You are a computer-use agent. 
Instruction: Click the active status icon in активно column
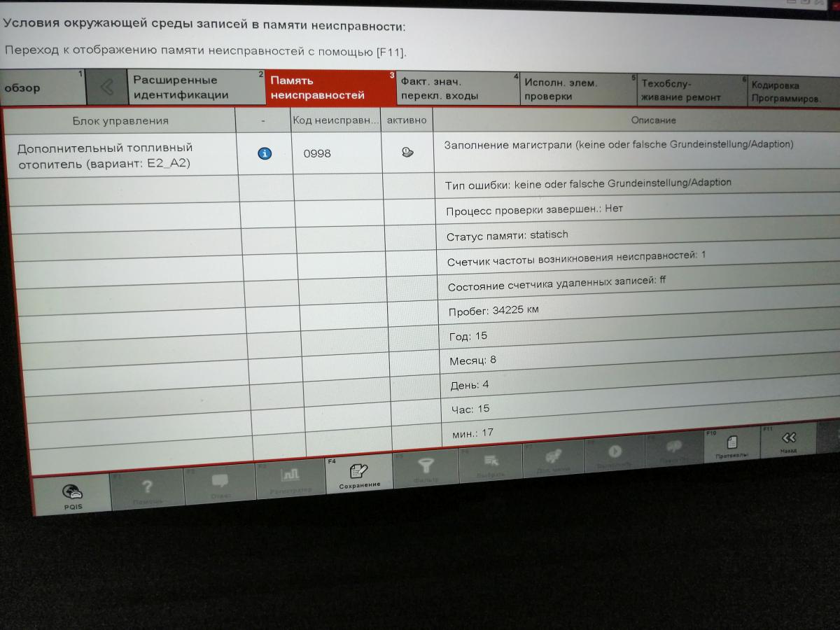(407, 153)
